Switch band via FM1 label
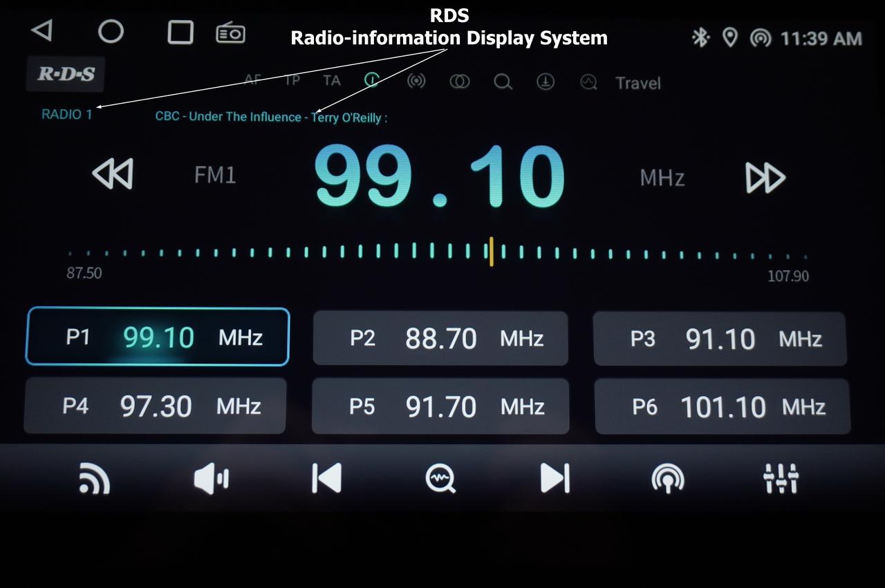 coord(215,175)
